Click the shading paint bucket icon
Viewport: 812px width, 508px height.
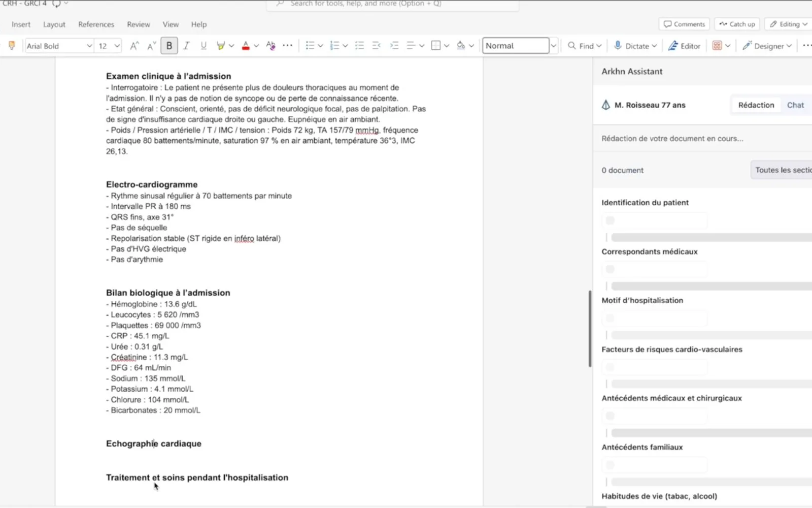pyautogui.click(x=461, y=46)
